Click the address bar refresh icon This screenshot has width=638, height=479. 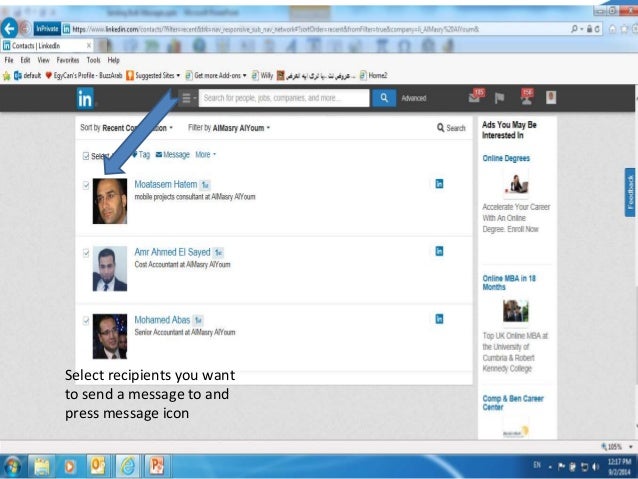[x=597, y=29]
